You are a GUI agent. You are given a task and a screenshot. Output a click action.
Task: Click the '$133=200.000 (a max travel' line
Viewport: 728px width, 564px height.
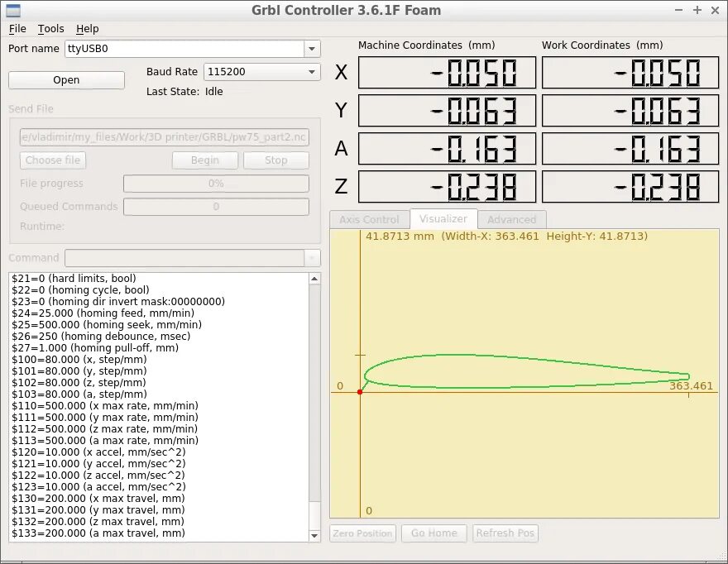pos(98,534)
